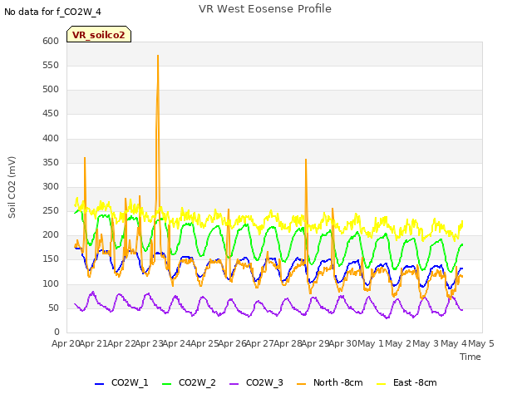Toggle the CO2W_2 legend entry
Image resolution: width=532 pixels, height=399 pixels.
pyautogui.click(x=189, y=382)
